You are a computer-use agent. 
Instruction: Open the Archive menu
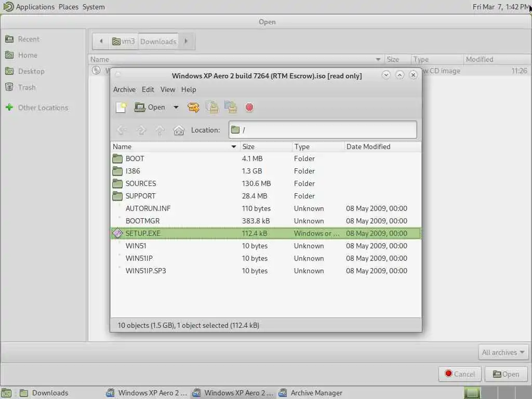(x=124, y=89)
